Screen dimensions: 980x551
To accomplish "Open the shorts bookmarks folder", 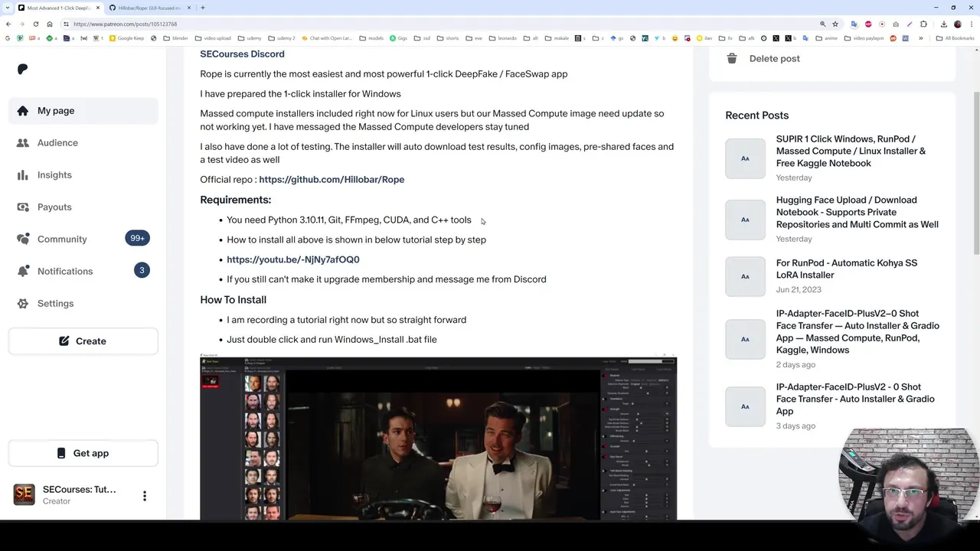I will pyautogui.click(x=448, y=38).
